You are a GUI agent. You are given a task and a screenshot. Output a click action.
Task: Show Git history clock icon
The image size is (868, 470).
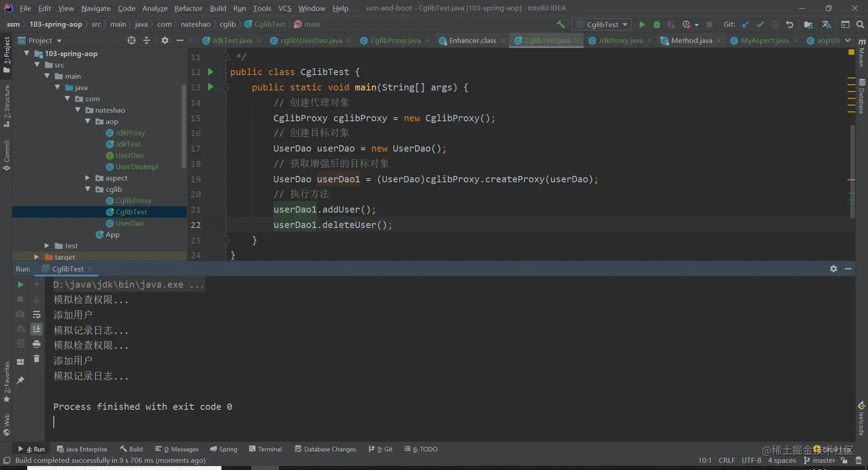coord(774,24)
